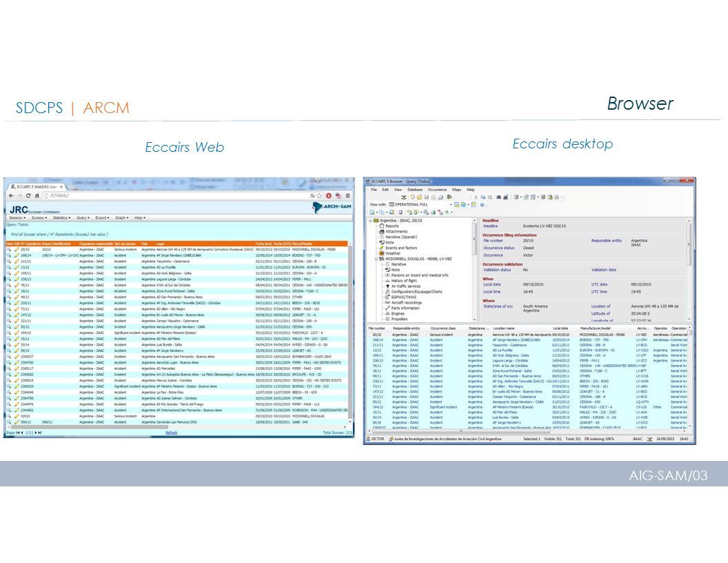
Task: Open the File menu in ECCAIRS desktop
Action: [x=374, y=190]
